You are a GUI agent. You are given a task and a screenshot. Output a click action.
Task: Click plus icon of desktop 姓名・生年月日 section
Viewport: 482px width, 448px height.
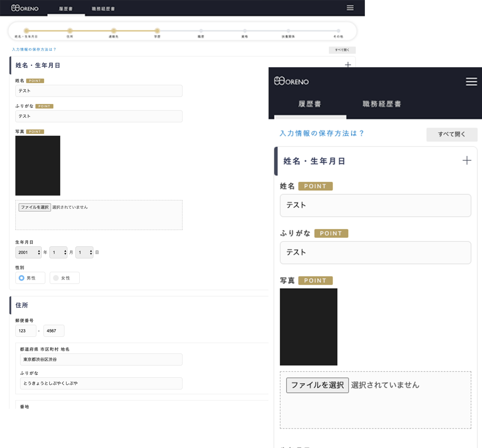(x=348, y=64)
